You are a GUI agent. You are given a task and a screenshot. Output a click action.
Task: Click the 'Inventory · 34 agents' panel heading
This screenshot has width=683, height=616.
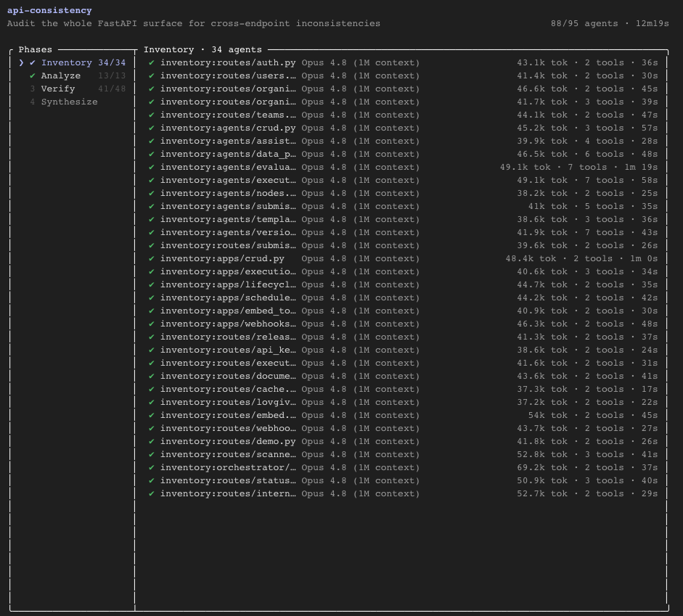[203, 49]
